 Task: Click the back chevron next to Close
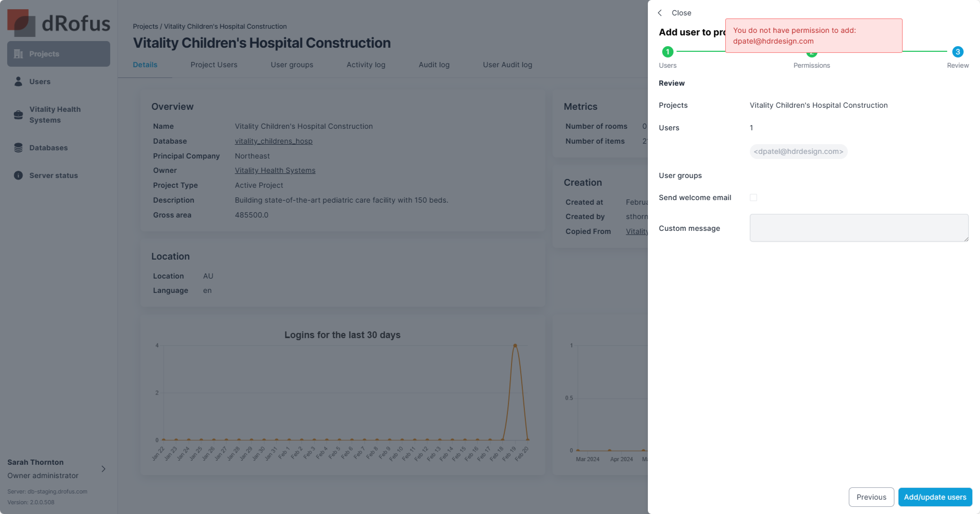[x=660, y=13]
